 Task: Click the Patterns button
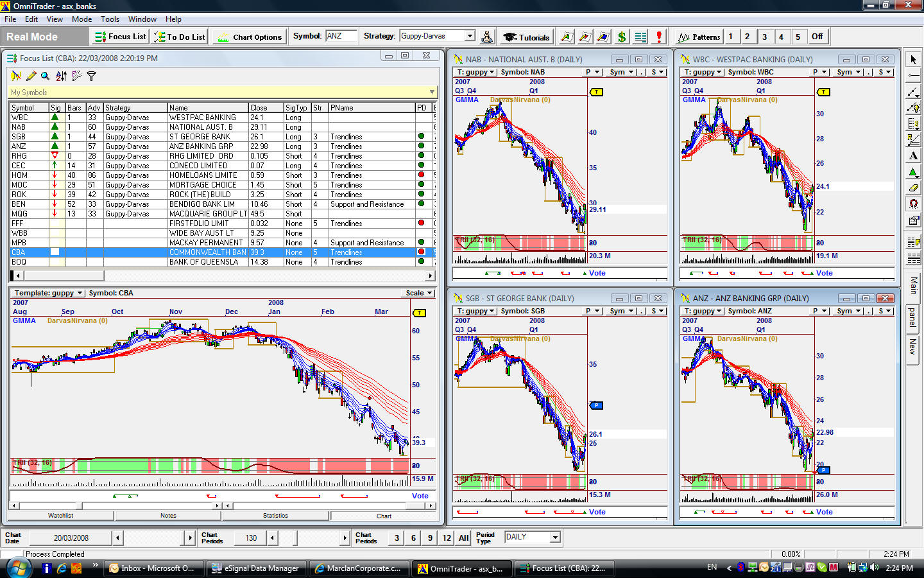pyautogui.click(x=699, y=37)
